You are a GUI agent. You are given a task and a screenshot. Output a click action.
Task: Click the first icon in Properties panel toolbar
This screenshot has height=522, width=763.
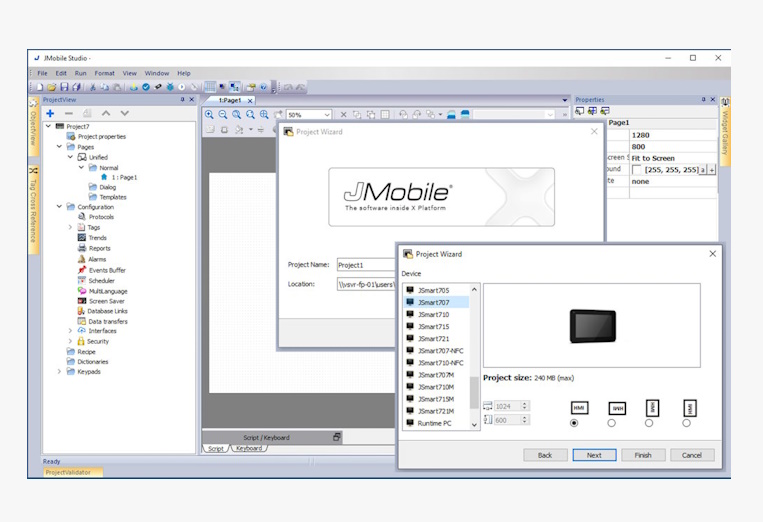coord(580,111)
